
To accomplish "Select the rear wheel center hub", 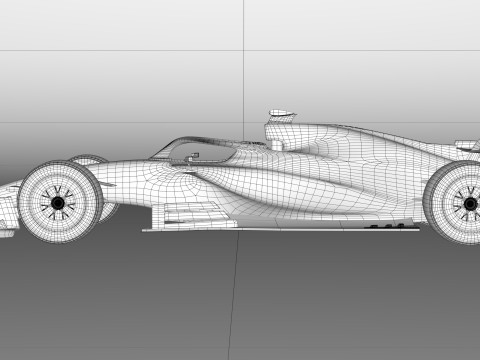I will 470,203.
